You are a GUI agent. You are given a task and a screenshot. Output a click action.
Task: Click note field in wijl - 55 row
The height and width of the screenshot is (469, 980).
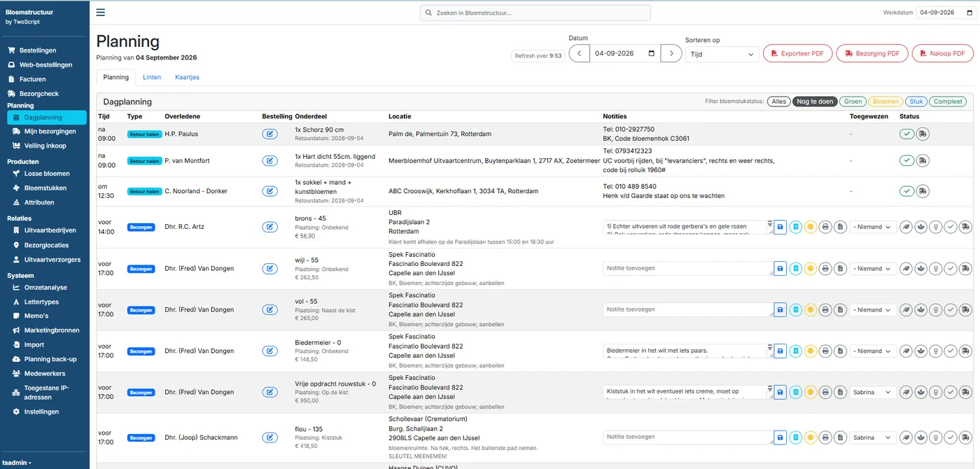[687, 268]
